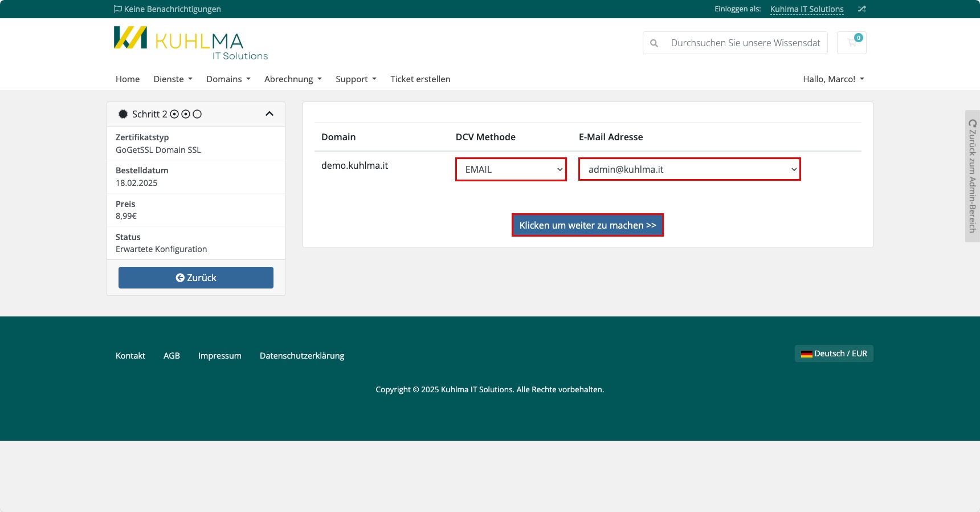The width and height of the screenshot is (980, 512).
Task: Click the Einloggen als label
Action: tap(738, 9)
